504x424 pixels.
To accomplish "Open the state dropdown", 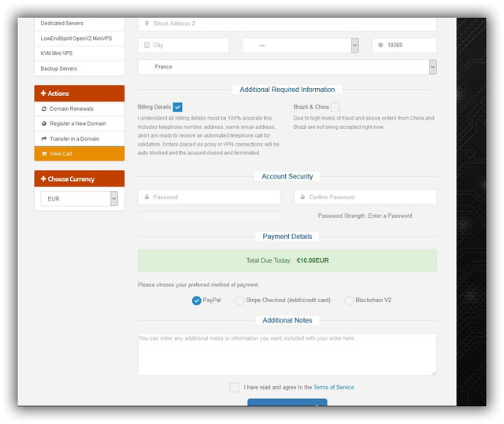I will click(x=300, y=46).
